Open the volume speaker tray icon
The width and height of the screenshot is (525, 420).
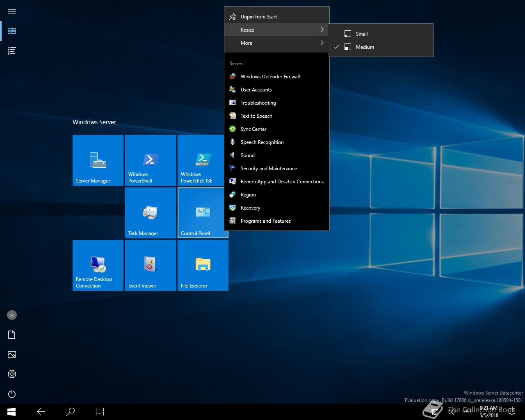click(x=451, y=412)
